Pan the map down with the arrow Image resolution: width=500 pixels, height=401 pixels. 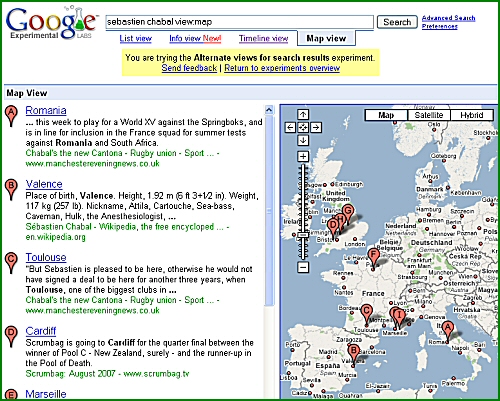pos(303,140)
